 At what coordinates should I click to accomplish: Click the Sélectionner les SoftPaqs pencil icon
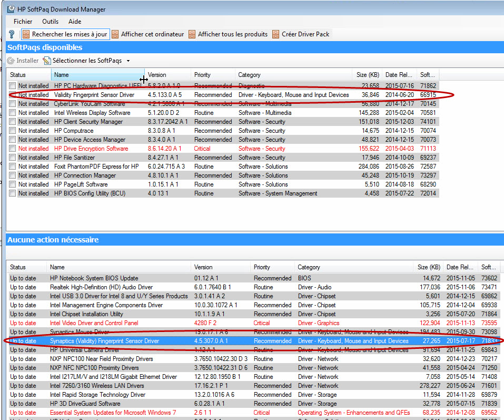(x=47, y=61)
